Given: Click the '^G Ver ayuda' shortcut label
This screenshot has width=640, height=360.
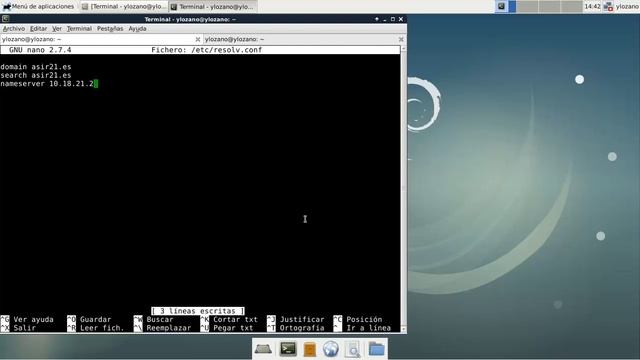Looking at the screenshot, I should (x=27, y=320).
